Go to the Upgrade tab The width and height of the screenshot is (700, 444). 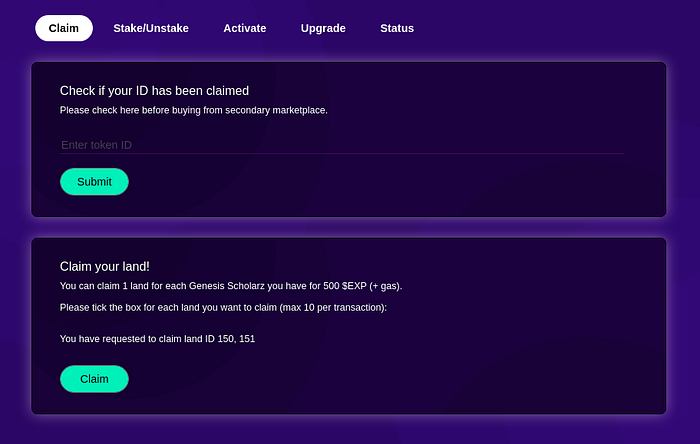coord(323,28)
